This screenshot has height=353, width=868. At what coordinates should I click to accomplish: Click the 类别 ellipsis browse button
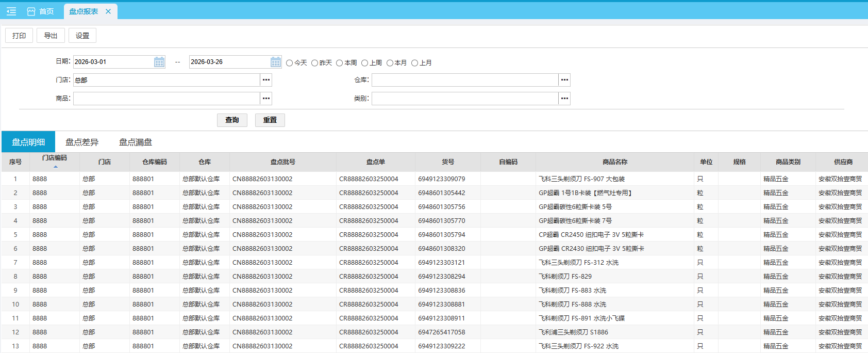(x=564, y=99)
